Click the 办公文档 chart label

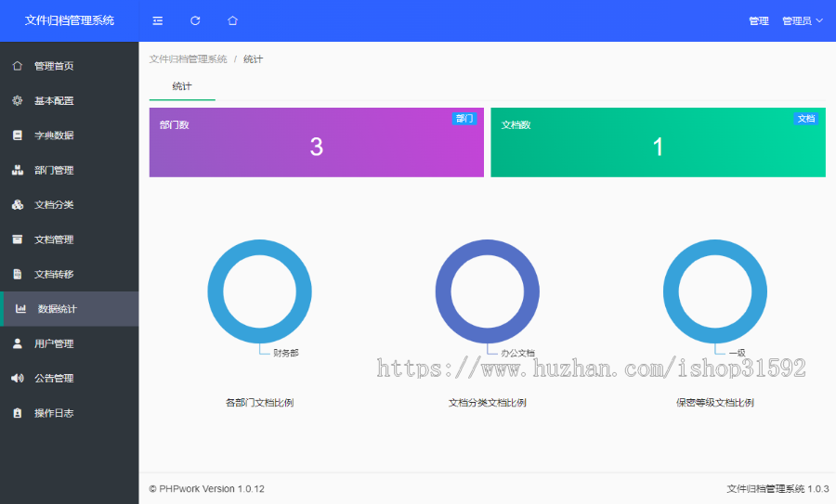(x=517, y=353)
